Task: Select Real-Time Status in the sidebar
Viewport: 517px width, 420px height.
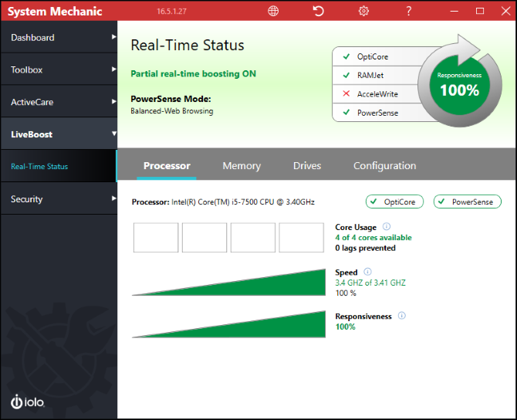Action: [x=59, y=166]
